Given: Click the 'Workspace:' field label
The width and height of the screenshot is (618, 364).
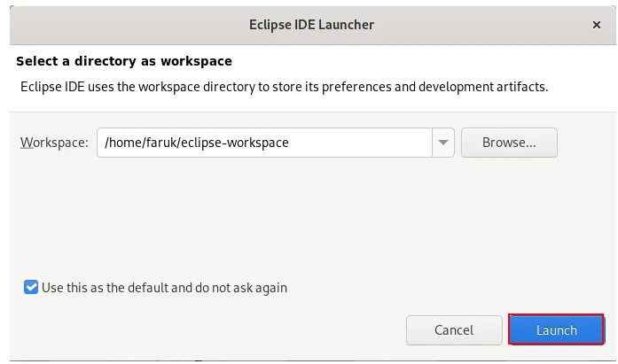Looking at the screenshot, I should point(54,143).
